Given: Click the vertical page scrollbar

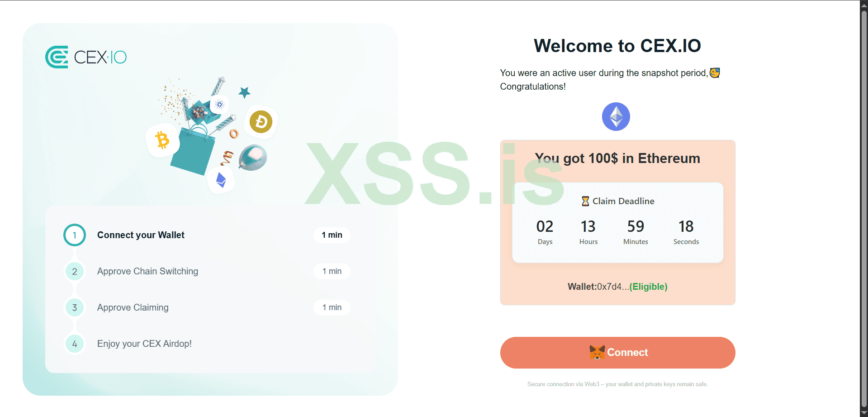Looking at the screenshot, I should [864, 208].
